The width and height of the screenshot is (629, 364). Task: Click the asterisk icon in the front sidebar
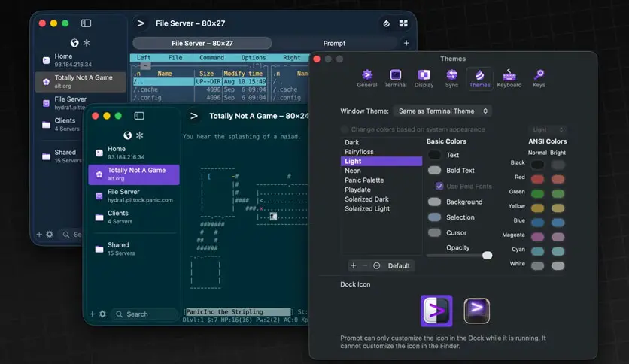click(140, 135)
